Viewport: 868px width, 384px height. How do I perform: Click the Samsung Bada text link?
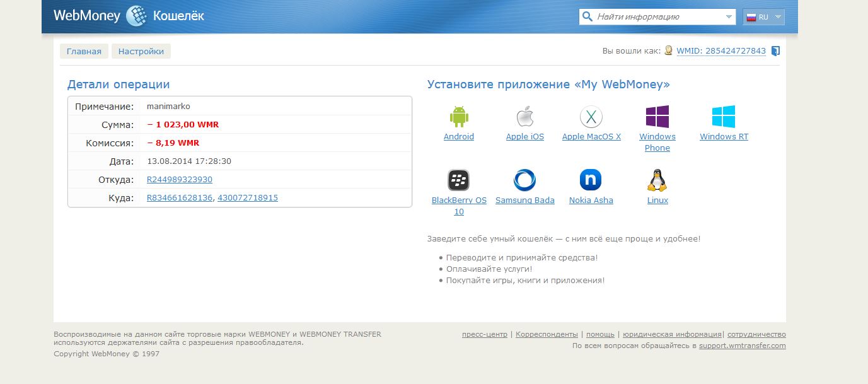pos(525,201)
